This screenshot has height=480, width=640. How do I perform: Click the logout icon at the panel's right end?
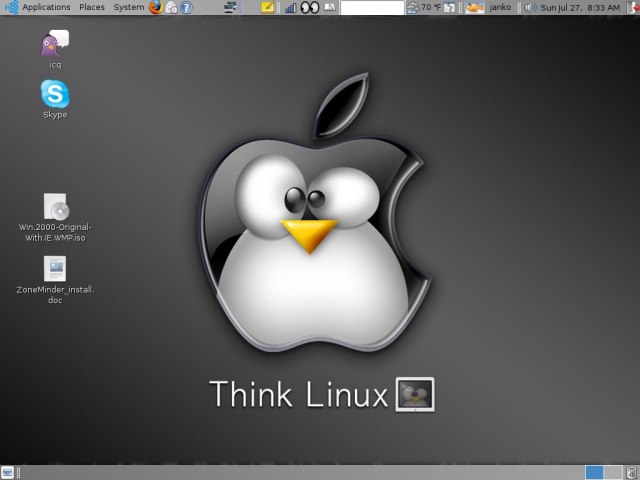tap(633, 8)
